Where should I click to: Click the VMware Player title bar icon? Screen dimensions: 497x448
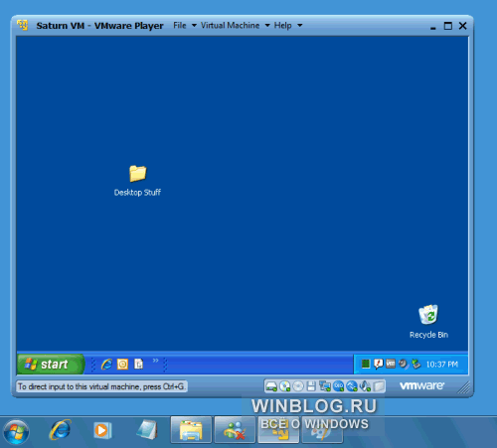coord(23,25)
